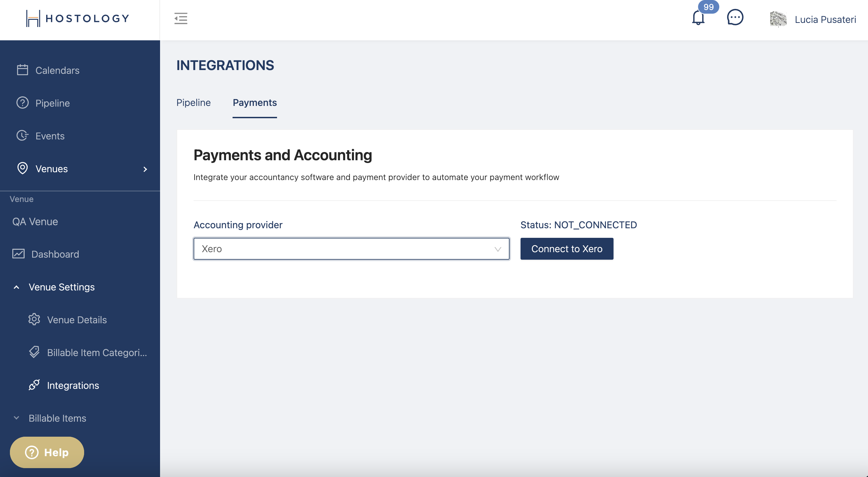The height and width of the screenshot is (477, 868).
Task: Click the Integrations plug icon
Action: (34, 385)
